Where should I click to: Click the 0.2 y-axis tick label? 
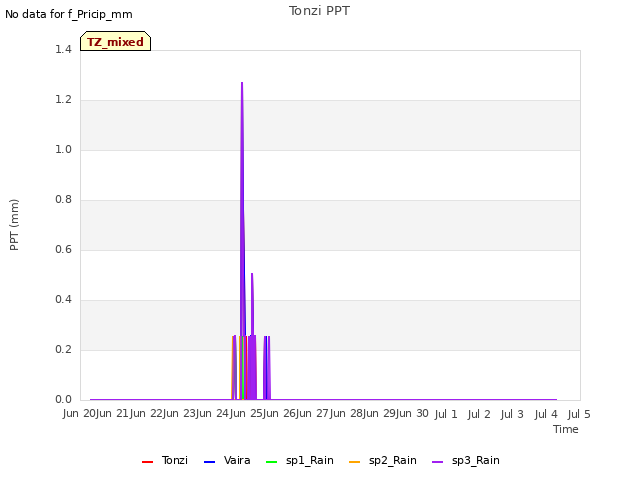click(63, 349)
